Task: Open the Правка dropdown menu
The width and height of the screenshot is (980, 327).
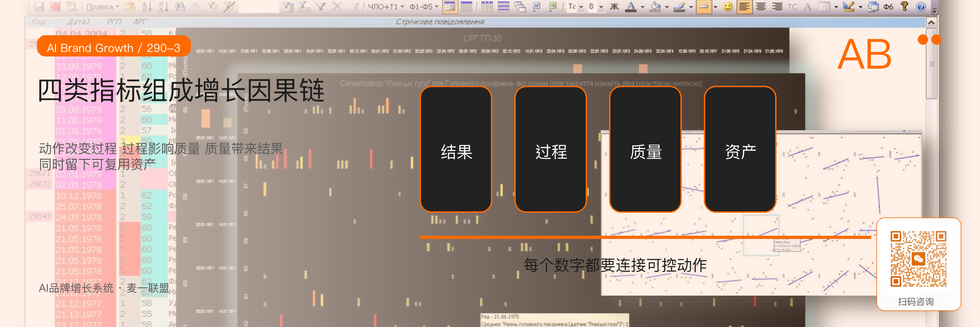Action: pos(102,7)
